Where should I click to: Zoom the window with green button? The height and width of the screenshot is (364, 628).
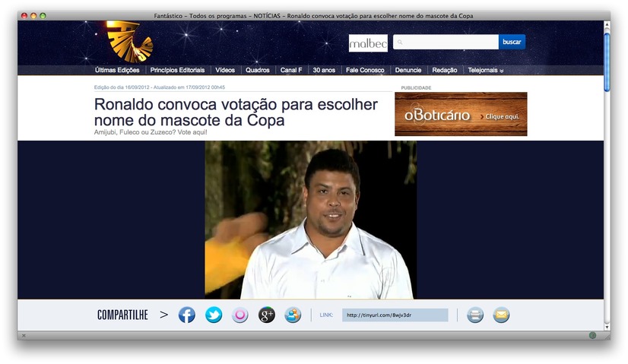[x=43, y=16]
